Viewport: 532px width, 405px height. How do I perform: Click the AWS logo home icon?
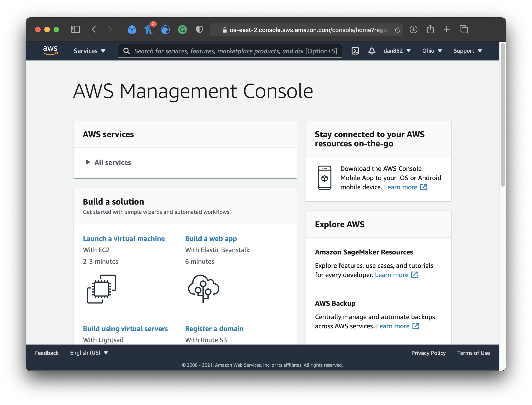pos(50,51)
